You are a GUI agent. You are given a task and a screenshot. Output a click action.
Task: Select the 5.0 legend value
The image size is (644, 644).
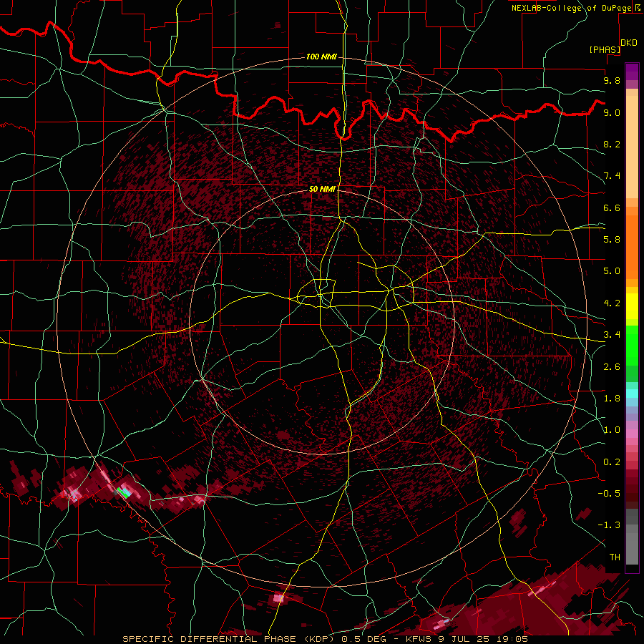click(612, 271)
